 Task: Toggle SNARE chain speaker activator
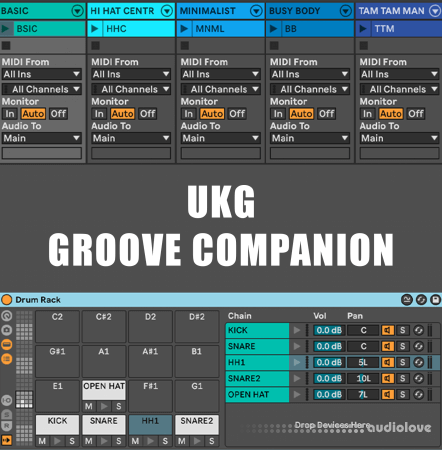(388, 346)
